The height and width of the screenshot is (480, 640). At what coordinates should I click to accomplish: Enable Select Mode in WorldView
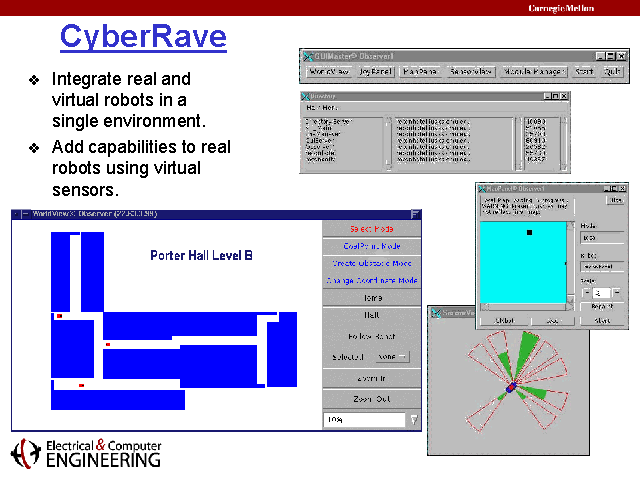(371, 229)
